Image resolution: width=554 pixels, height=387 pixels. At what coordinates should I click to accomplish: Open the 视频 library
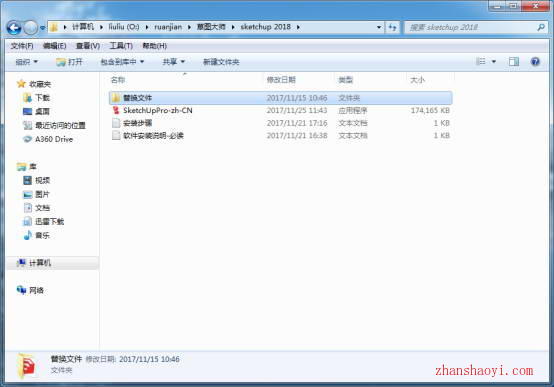pyautogui.click(x=42, y=180)
